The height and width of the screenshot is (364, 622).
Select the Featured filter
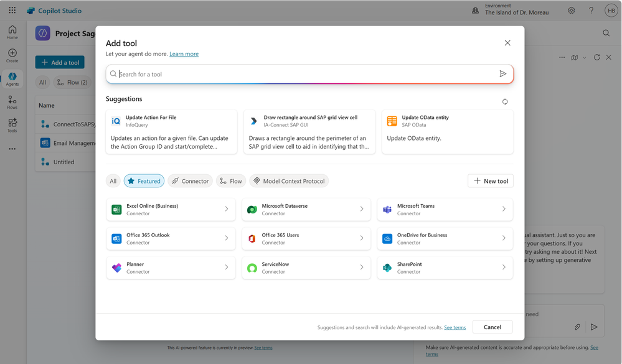tap(144, 181)
